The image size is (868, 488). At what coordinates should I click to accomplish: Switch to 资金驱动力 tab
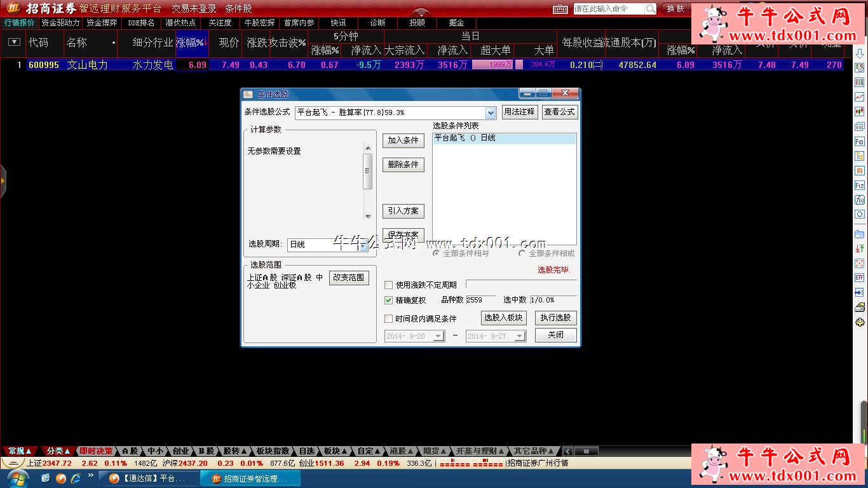coord(61,22)
